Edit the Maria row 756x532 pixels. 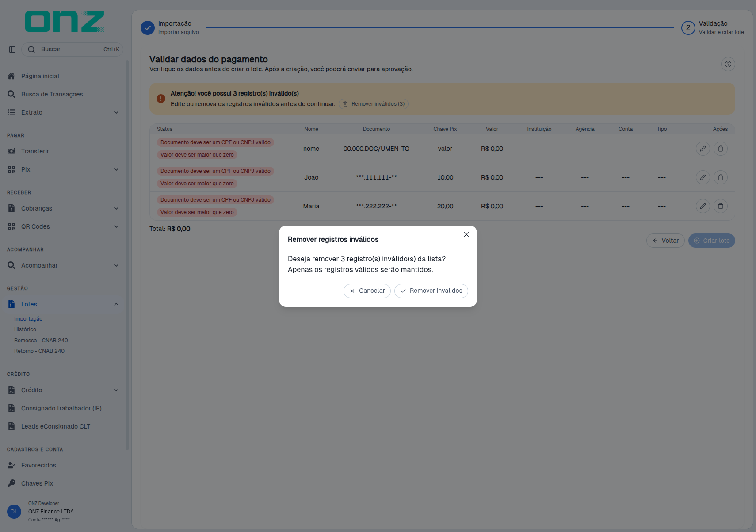click(703, 206)
